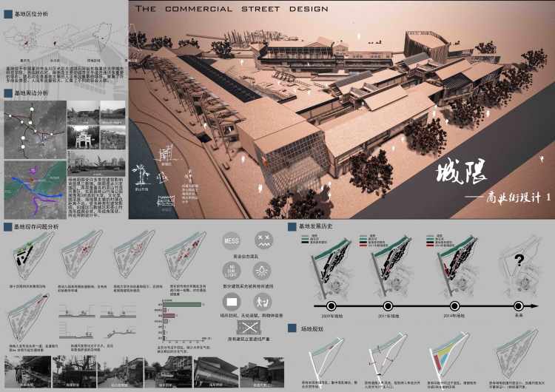
Task: Click the large 3D site rendering image
Action: point(342,109)
